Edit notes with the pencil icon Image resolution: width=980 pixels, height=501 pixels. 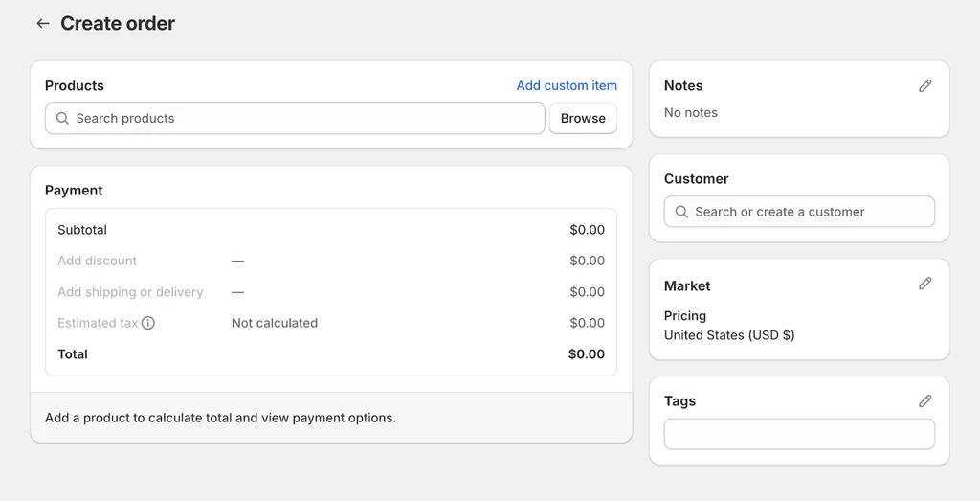[925, 85]
